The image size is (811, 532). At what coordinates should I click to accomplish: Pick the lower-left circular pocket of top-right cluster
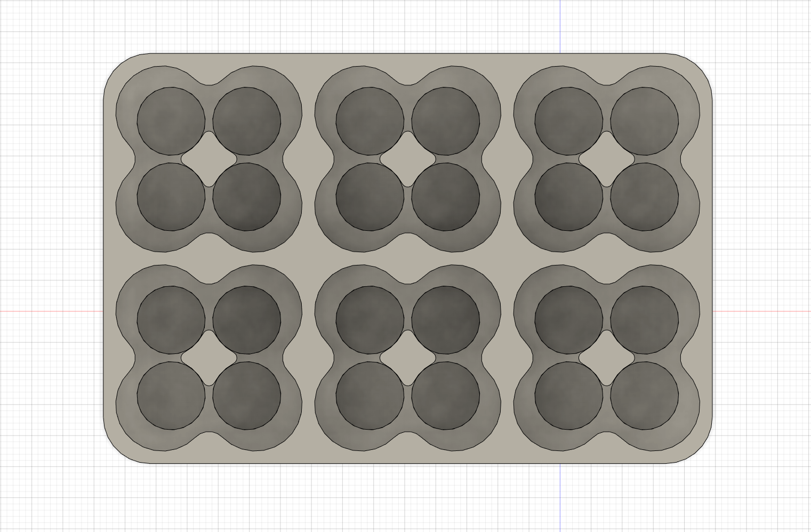[x=569, y=197]
